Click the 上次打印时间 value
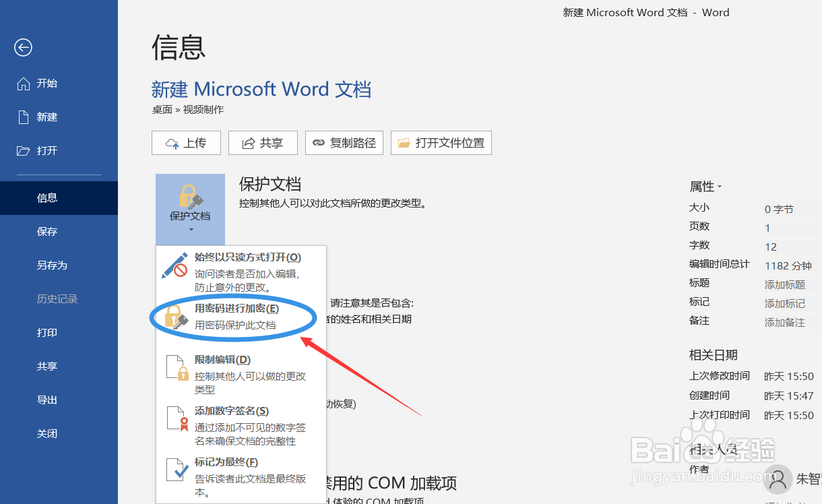Screen dimensions: 822x504 [x=789, y=416]
